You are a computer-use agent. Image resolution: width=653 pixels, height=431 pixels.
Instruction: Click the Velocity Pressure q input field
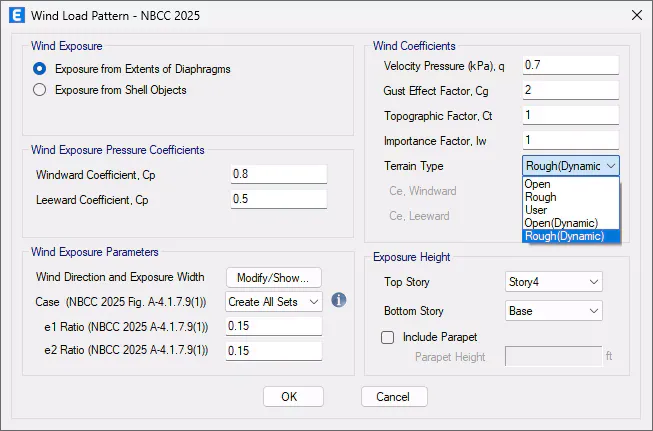pos(570,66)
